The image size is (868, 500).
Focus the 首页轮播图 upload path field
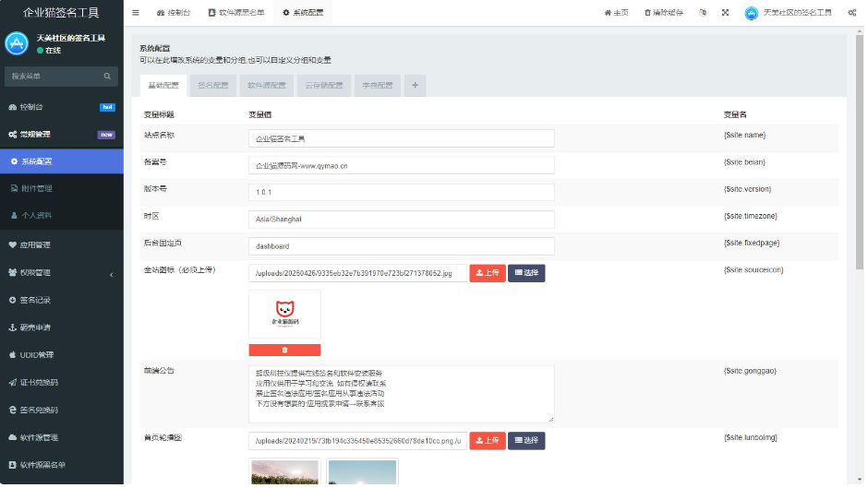[358, 440]
